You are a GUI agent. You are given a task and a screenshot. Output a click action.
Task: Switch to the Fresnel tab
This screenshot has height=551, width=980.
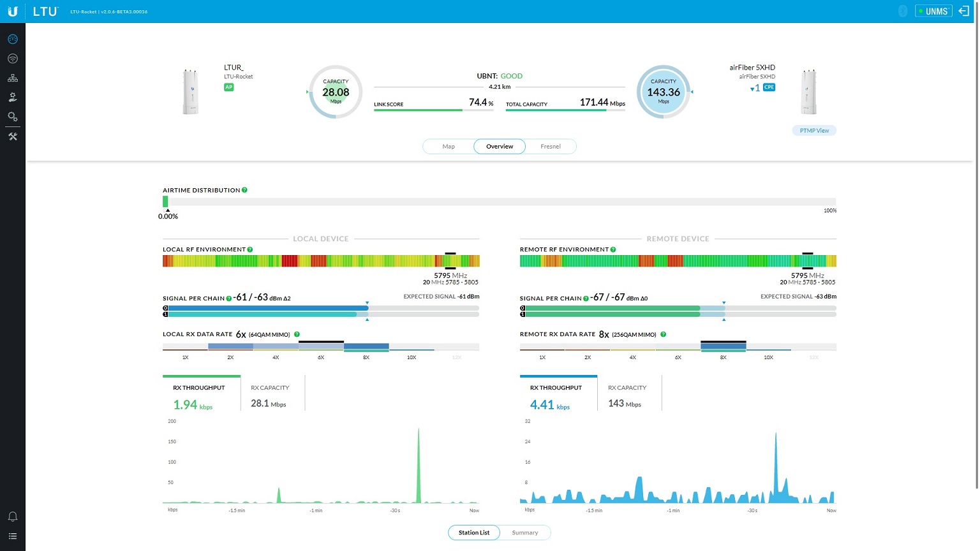click(551, 147)
